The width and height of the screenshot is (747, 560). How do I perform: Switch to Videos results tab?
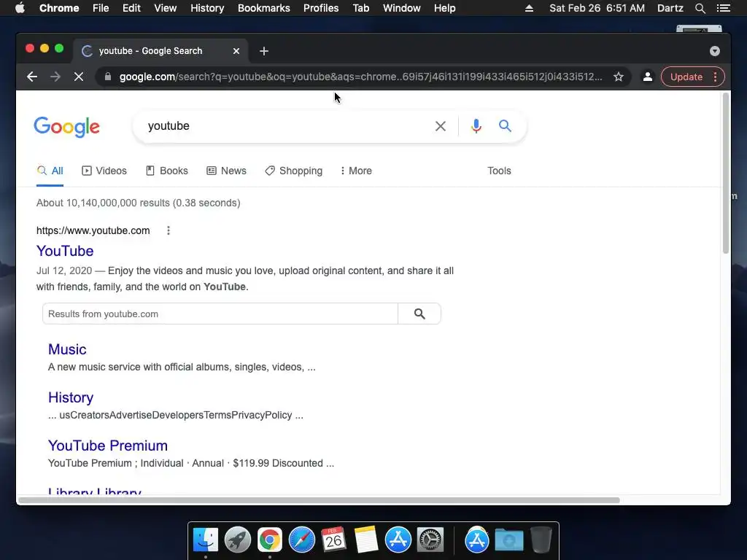click(x=104, y=171)
